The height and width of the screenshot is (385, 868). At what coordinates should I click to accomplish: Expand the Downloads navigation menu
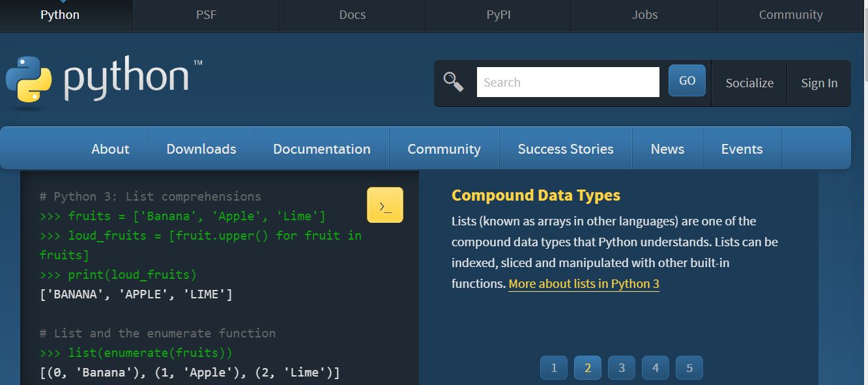(x=201, y=149)
